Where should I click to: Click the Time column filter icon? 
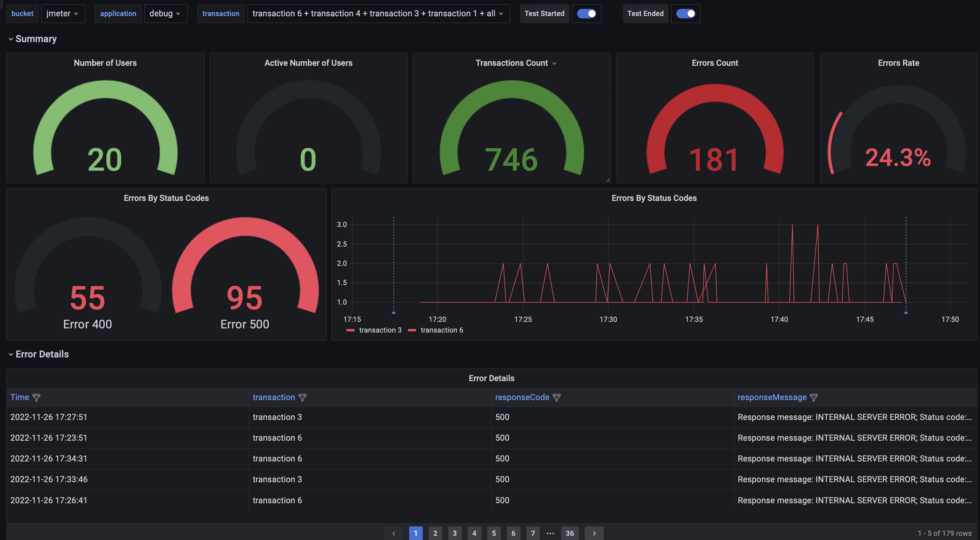[x=36, y=397]
